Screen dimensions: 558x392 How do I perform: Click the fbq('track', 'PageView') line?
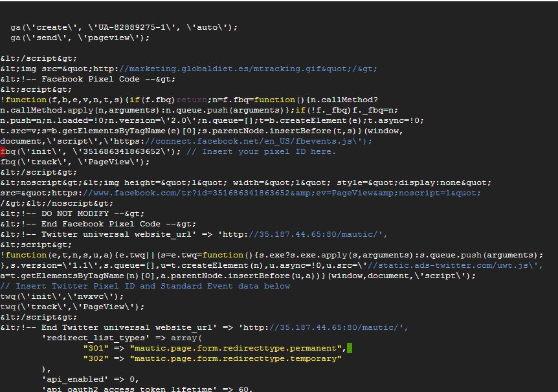tap(75, 162)
